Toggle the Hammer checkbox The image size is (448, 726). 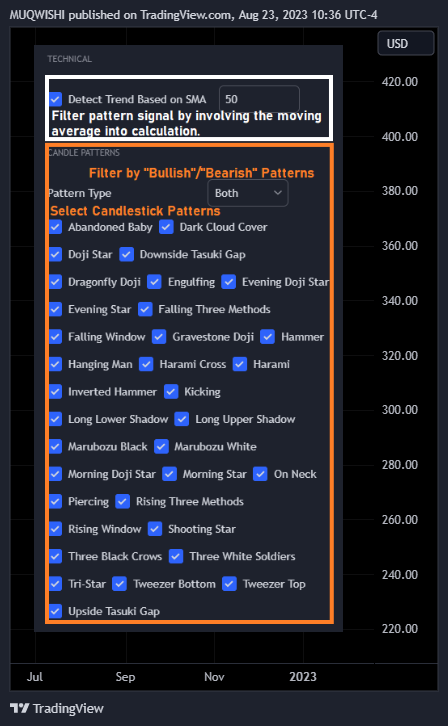pyautogui.click(x=268, y=337)
